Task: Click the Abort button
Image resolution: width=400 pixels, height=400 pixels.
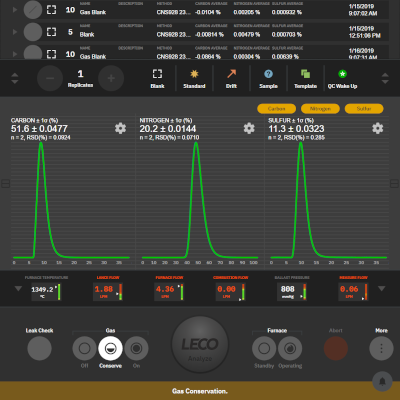Action: [x=336, y=348]
